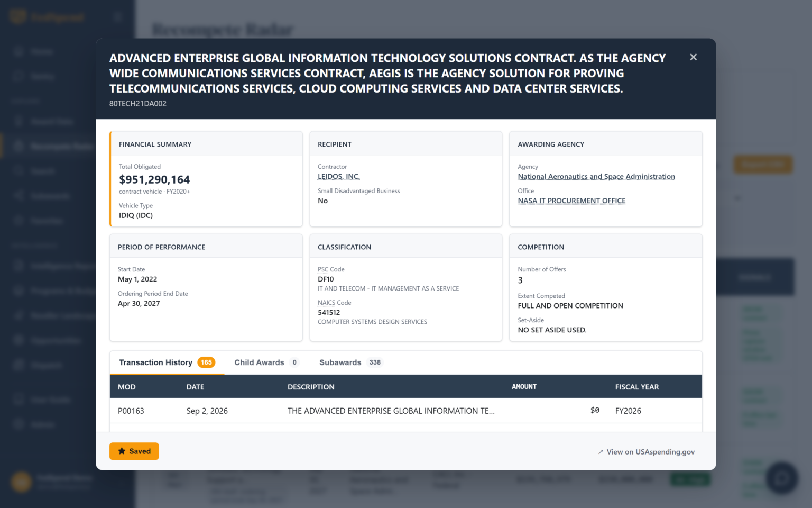The width and height of the screenshot is (812, 508).
Task: Click May 1, 2022 start date
Action: coord(137,279)
